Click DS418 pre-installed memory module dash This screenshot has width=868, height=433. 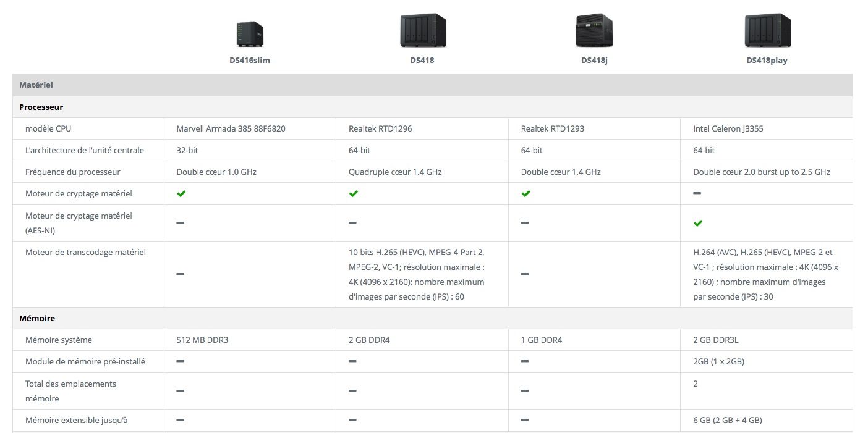(x=352, y=361)
